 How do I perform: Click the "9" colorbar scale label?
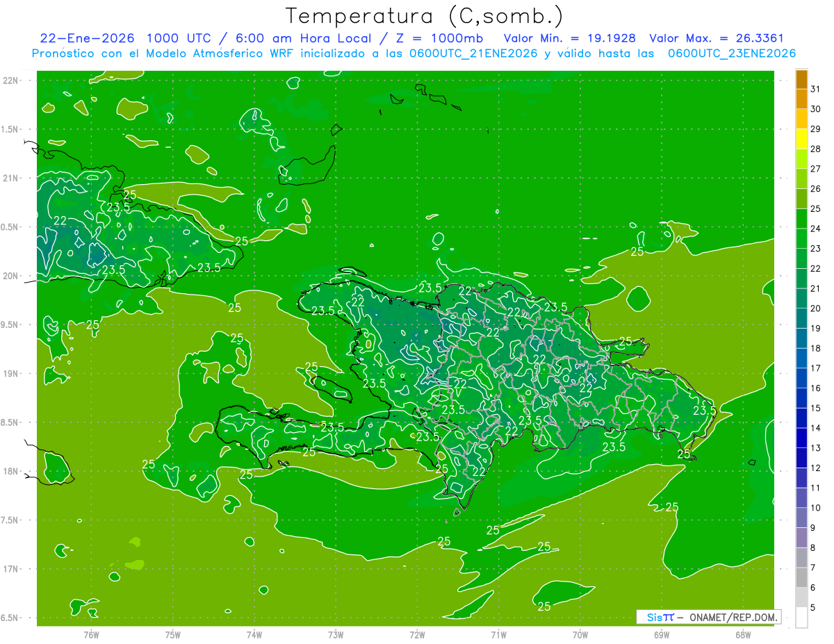[813, 528]
